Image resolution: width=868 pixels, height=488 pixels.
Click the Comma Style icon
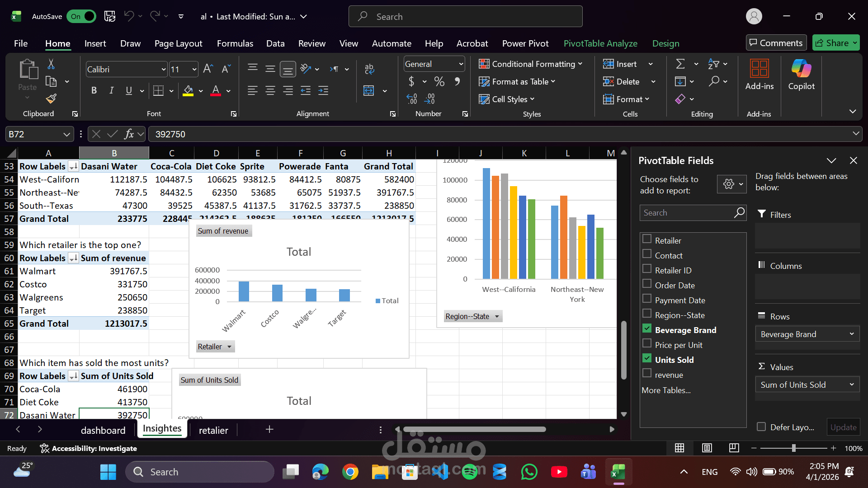pos(457,81)
